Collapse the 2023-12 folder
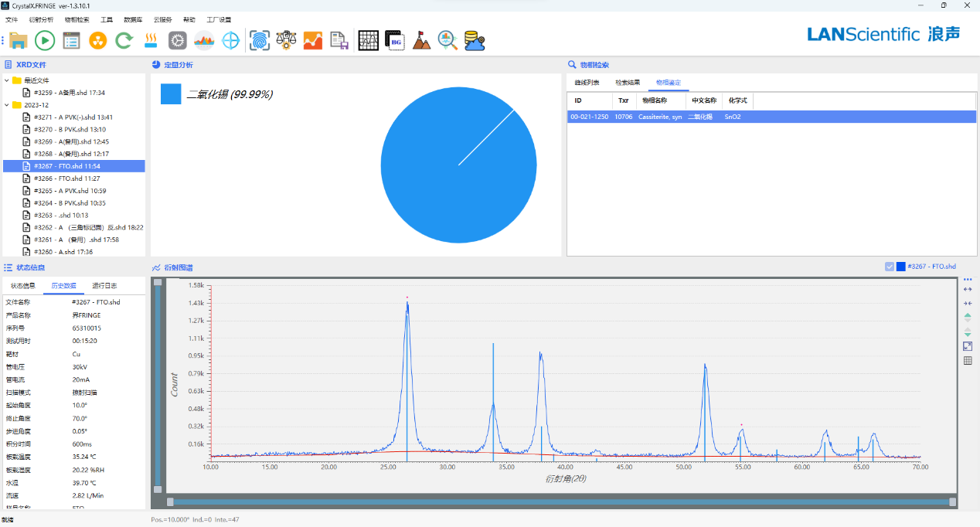 click(x=7, y=105)
